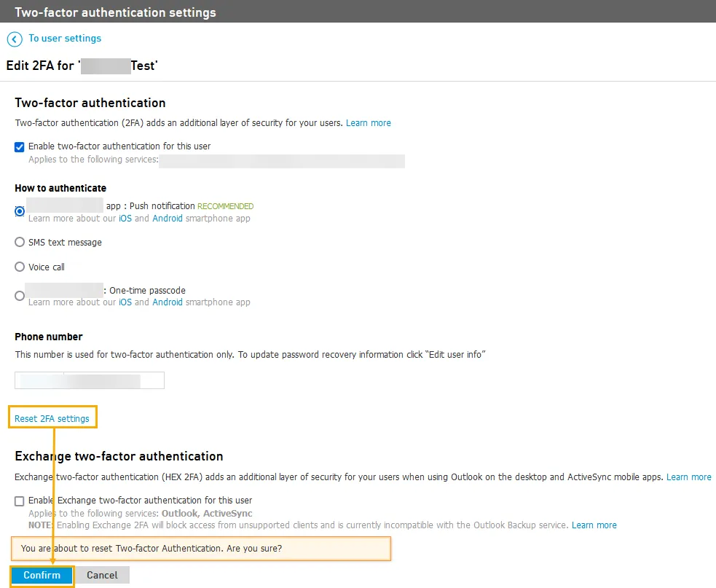Image resolution: width=716 pixels, height=588 pixels.
Task: Open iOS link under One-time passcode option
Action: pos(125,302)
